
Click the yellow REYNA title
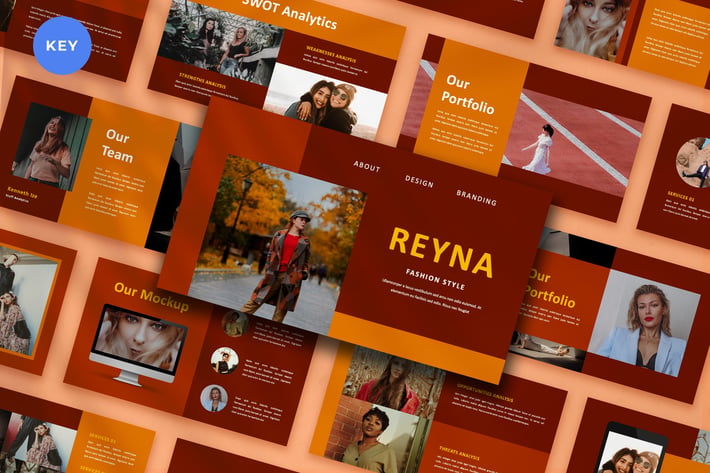click(x=441, y=253)
